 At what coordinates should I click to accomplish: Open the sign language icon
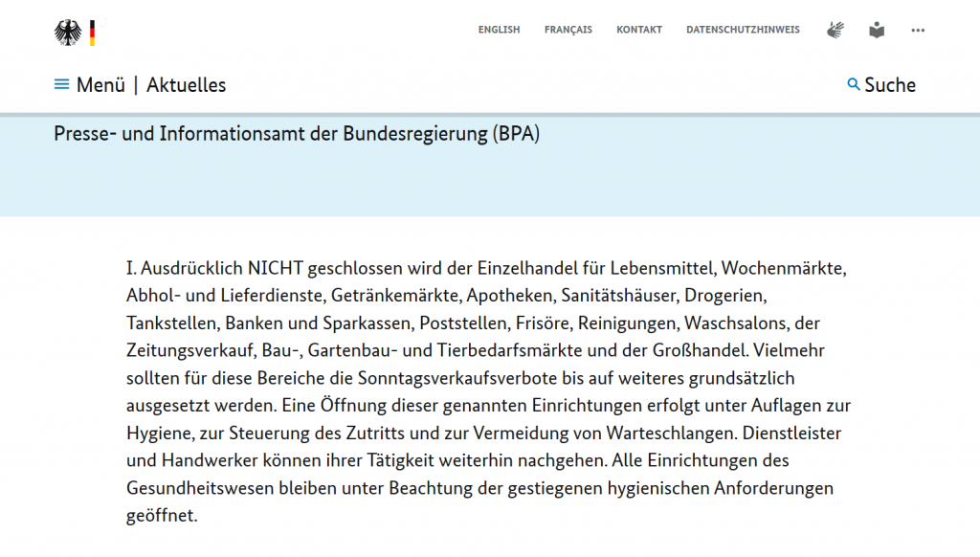[x=835, y=30]
